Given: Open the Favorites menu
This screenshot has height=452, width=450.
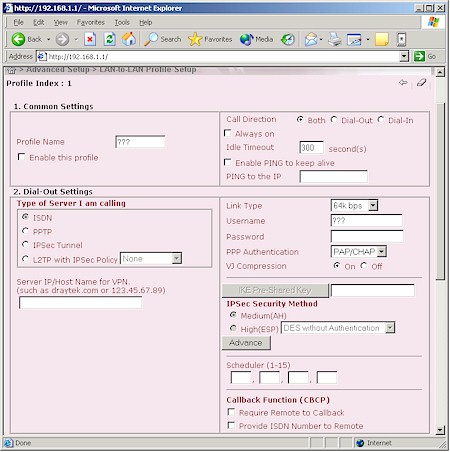Looking at the screenshot, I should pyautogui.click(x=90, y=22).
